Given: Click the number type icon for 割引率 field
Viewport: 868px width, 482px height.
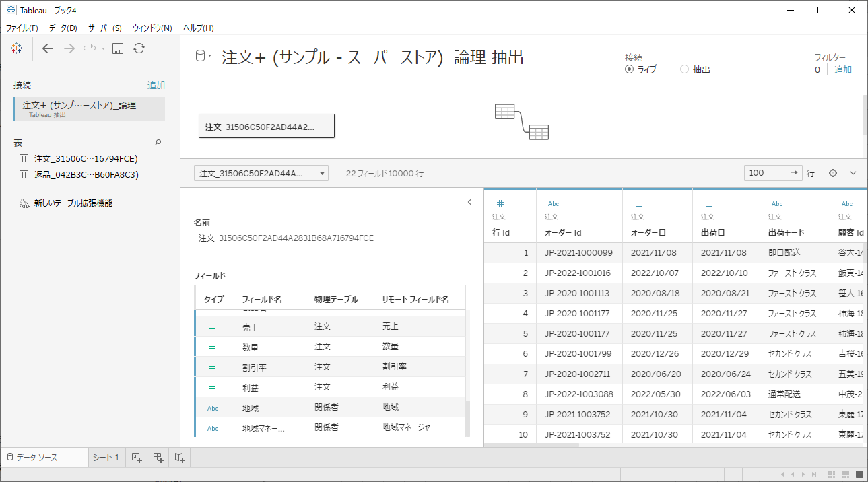Looking at the screenshot, I should tap(212, 368).
